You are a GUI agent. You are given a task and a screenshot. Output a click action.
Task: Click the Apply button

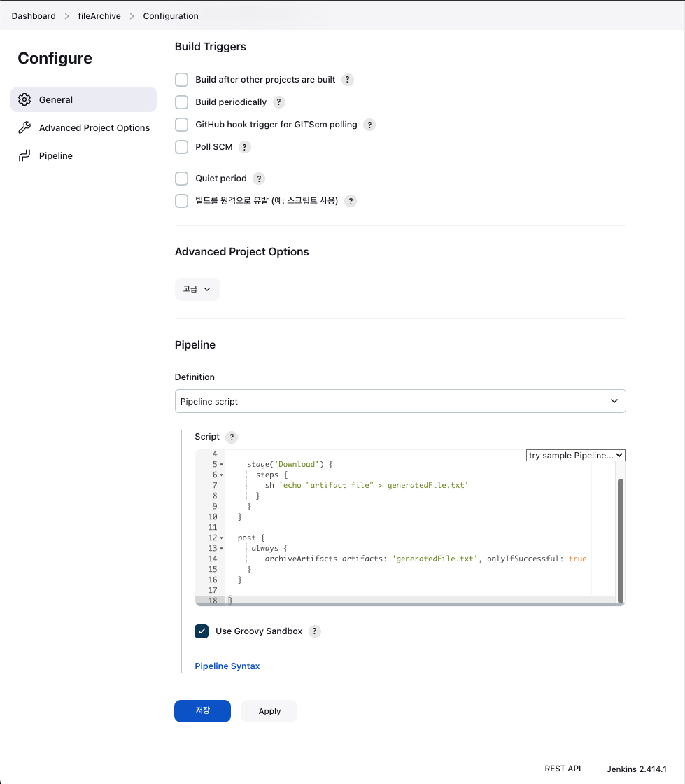tap(269, 711)
